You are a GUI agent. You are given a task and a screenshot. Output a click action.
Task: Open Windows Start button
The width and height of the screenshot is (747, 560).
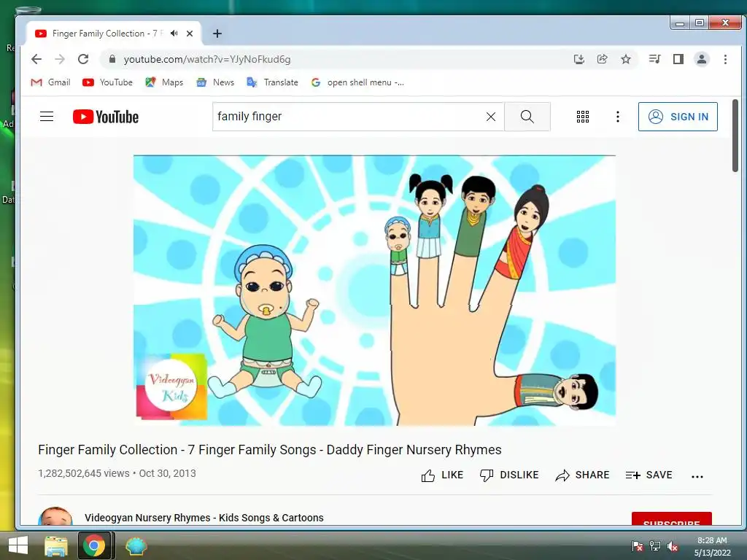[x=18, y=545]
